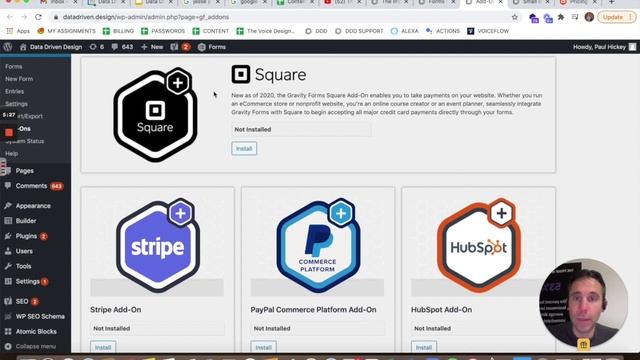Click the address bar URL field
640x360 pixels.
click(282, 17)
